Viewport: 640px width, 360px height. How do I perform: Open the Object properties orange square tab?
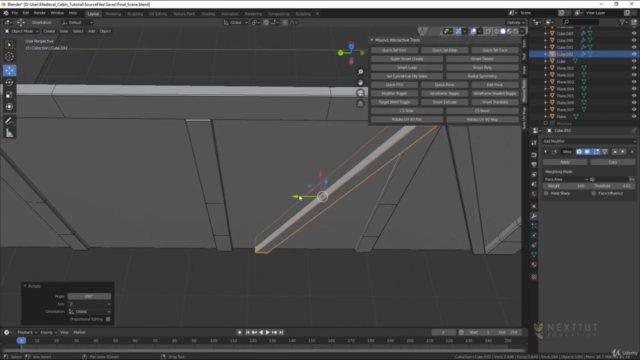[x=534, y=207]
